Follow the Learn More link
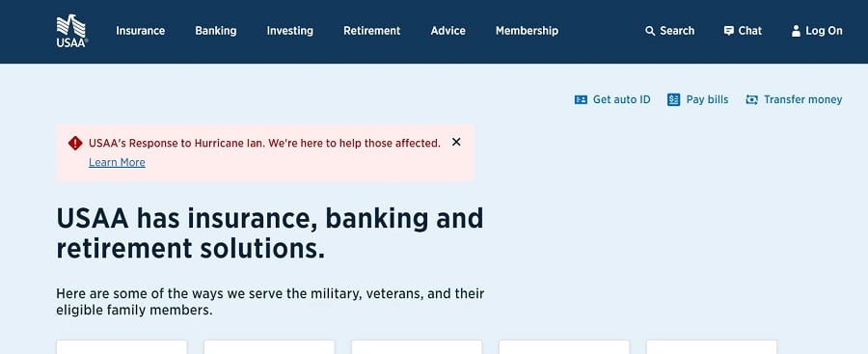The image size is (868, 354). coord(117,162)
